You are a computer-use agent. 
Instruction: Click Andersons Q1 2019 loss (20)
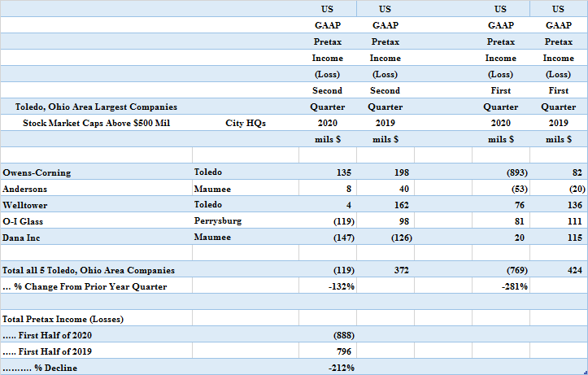tap(577, 189)
